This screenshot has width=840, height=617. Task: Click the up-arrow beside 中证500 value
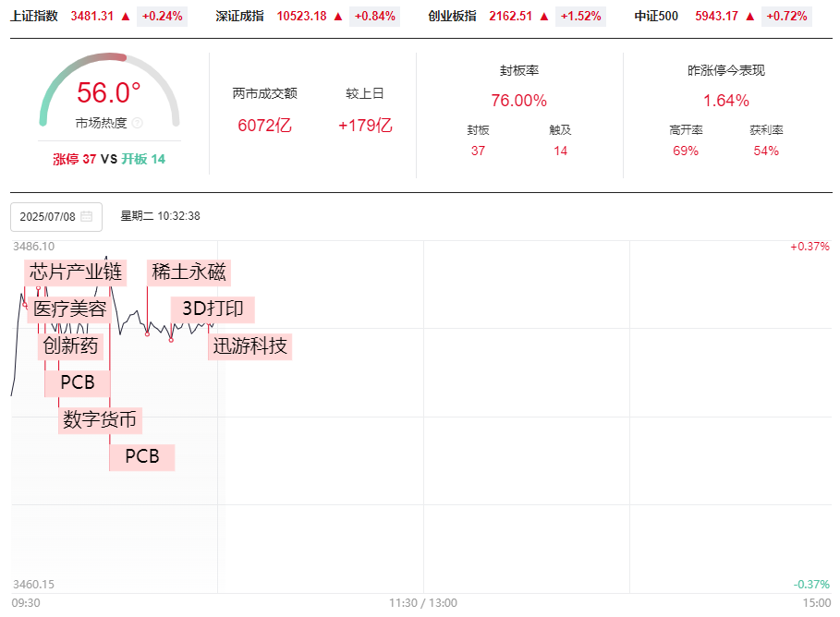click(750, 17)
